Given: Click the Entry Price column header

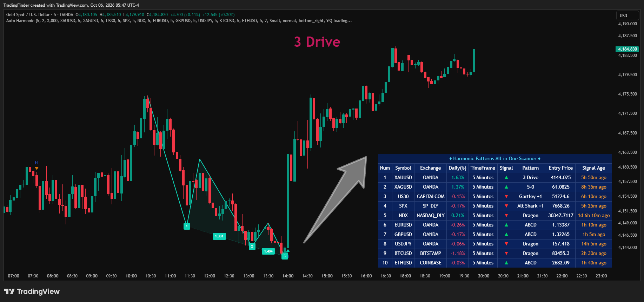Looking at the screenshot, I should [561, 168].
